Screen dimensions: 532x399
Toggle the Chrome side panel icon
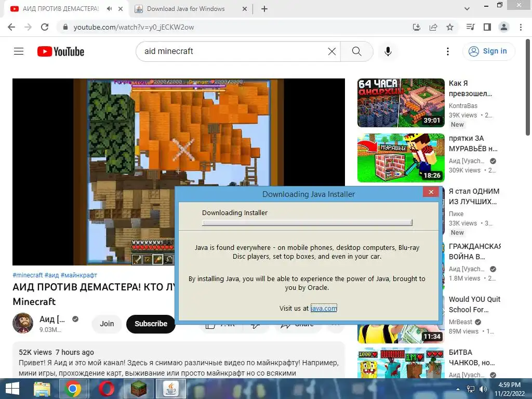pyautogui.click(x=487, y=27)
